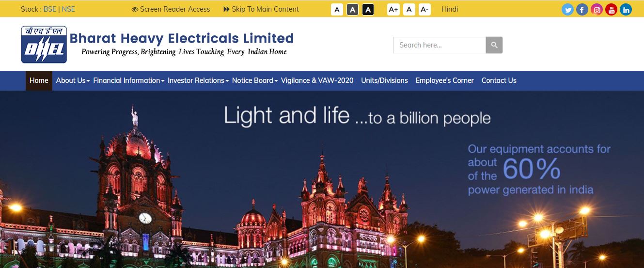
Task: Reset font size with middle A button
Action: click(x=409, y=9)
